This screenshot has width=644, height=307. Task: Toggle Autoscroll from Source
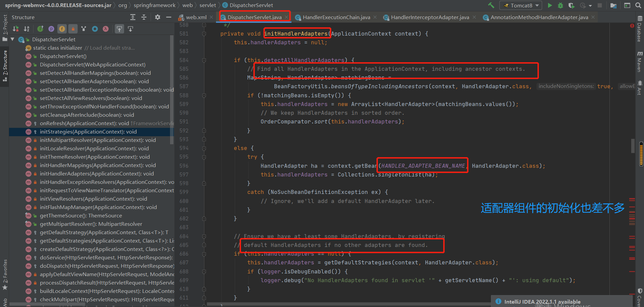pos(130,29)
